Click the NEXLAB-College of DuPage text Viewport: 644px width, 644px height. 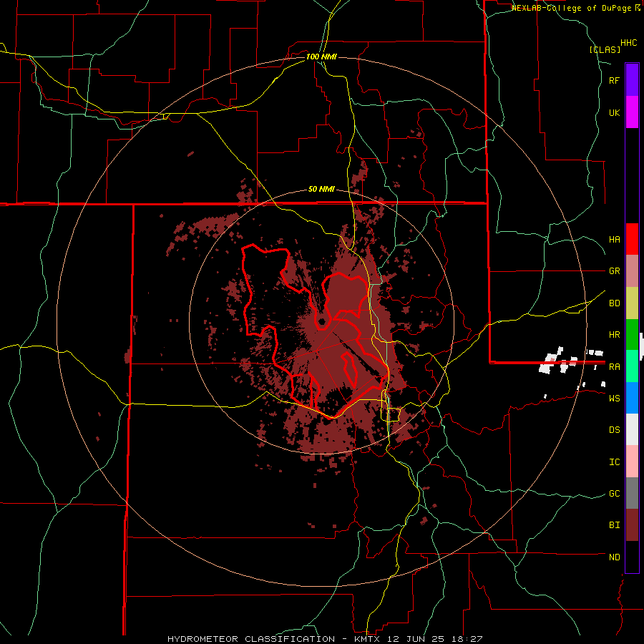click(x=571, y=8)
